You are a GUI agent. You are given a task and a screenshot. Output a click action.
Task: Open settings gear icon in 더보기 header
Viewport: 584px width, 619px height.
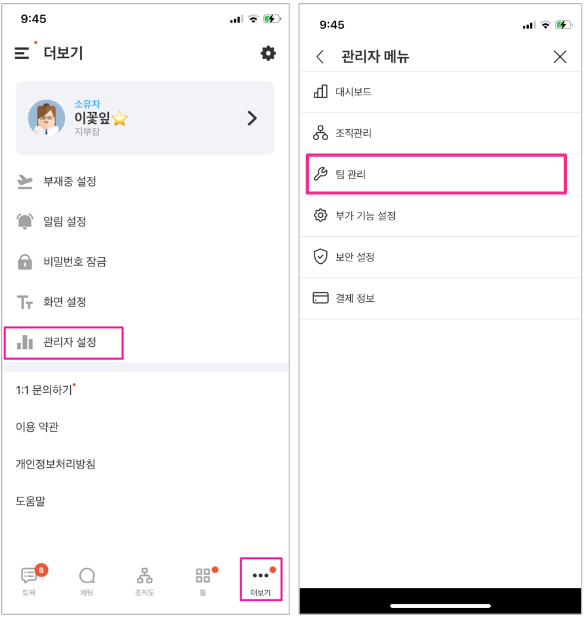pos(268,53)
